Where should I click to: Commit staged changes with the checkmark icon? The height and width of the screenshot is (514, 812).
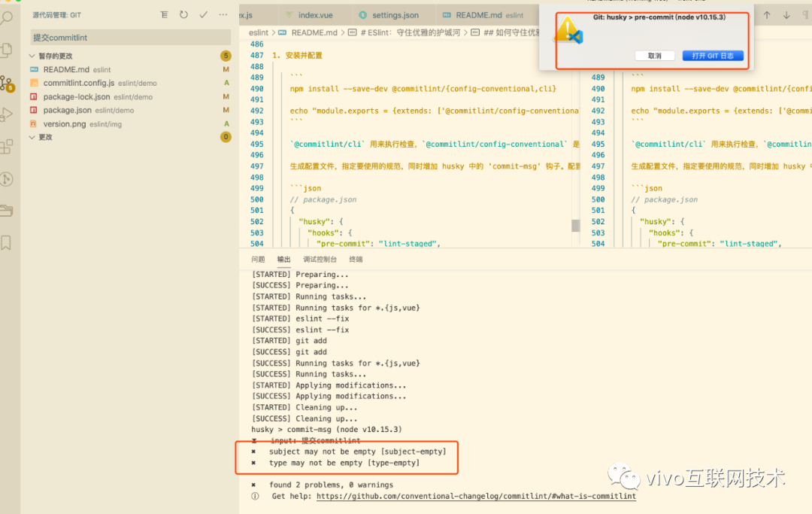click(x=204, y=14)
